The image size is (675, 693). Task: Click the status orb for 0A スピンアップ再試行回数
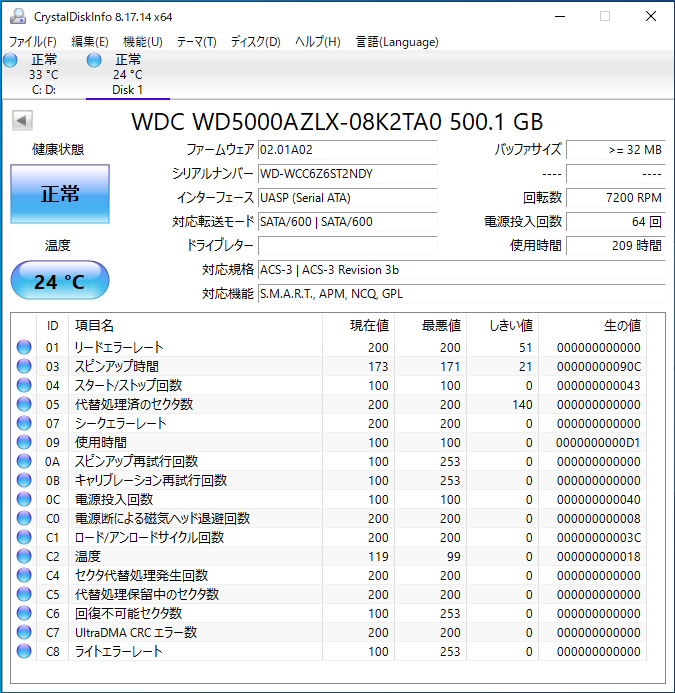[24, 461]
